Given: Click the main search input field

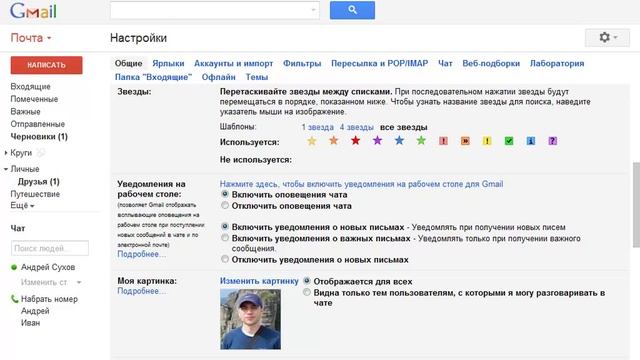Looking at the screenshot, I should [214, 10].
